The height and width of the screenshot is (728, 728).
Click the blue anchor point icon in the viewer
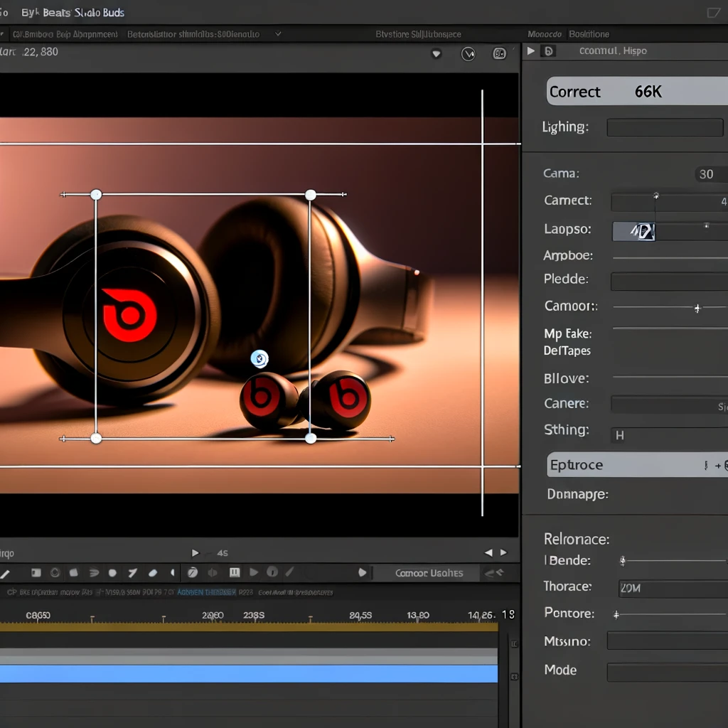click(259, 359)
